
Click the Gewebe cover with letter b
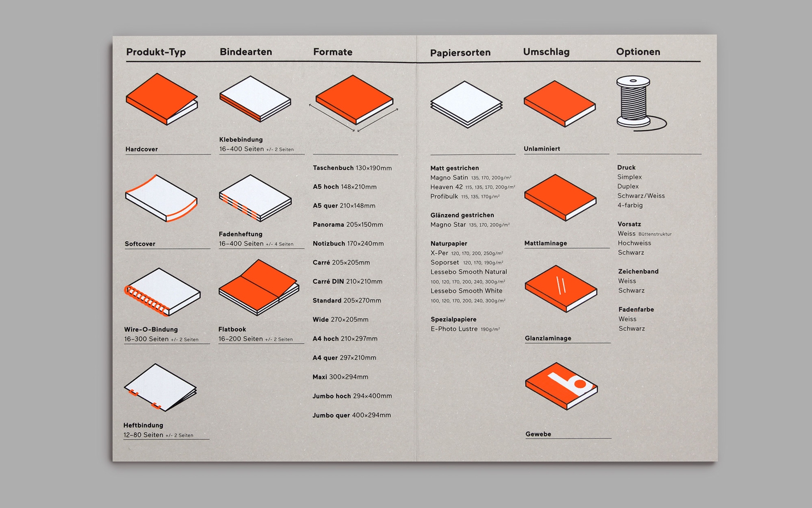561,385
